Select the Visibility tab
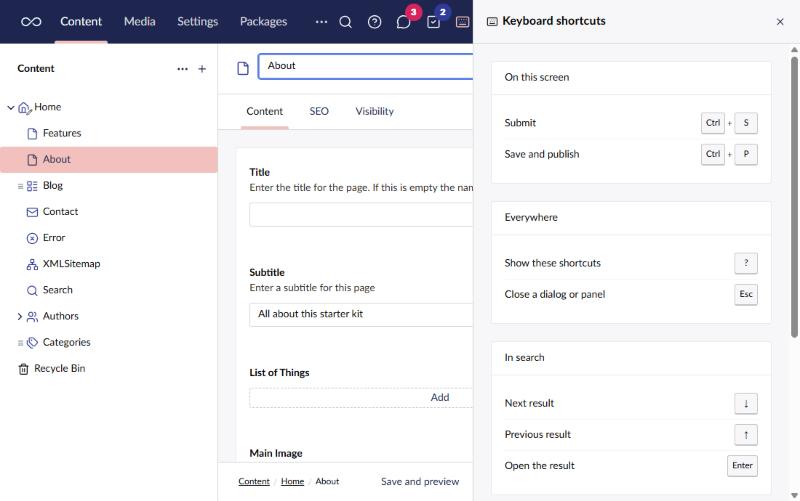Viewport: 800px width, 501px height. (374, 111)
